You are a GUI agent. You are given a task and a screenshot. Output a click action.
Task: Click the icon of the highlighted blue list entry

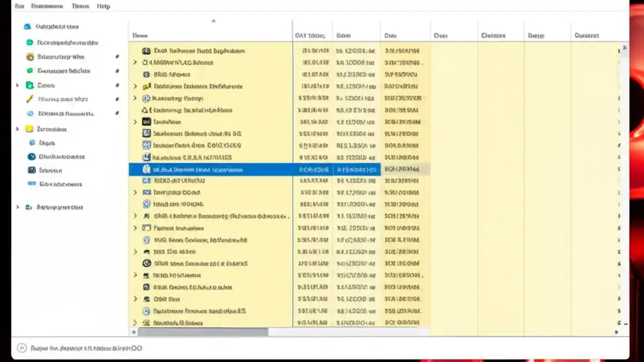146,169
